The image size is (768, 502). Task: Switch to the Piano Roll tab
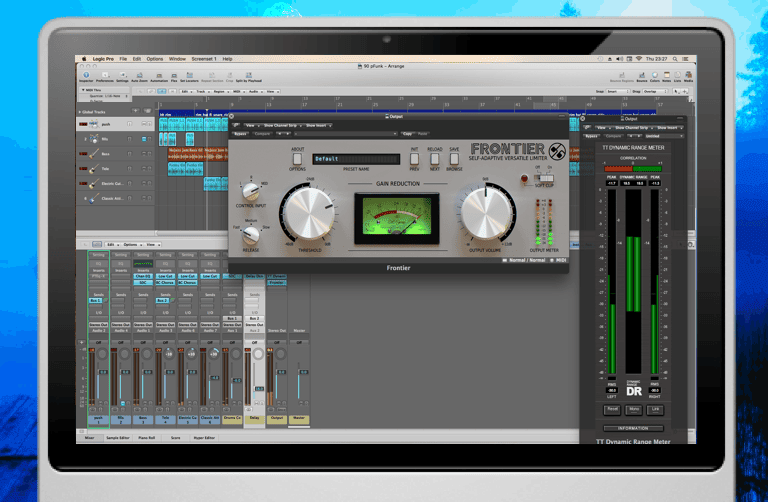146,438
